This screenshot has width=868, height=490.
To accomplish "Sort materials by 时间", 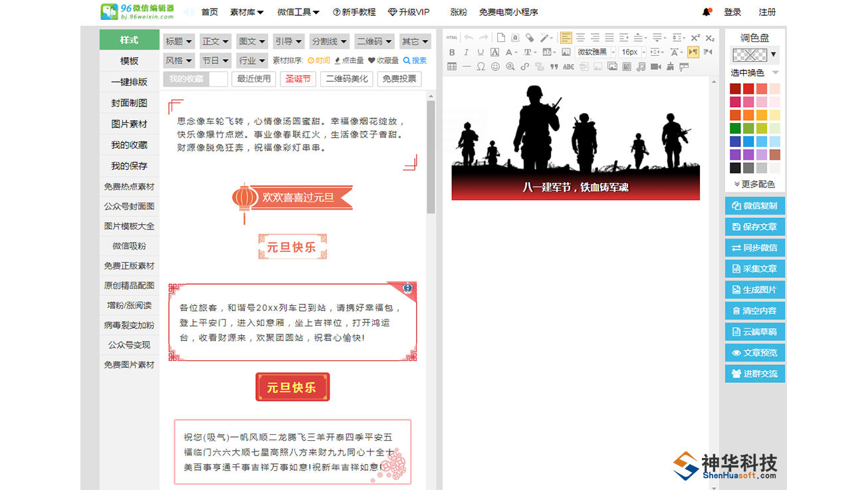I will (319, 61).
